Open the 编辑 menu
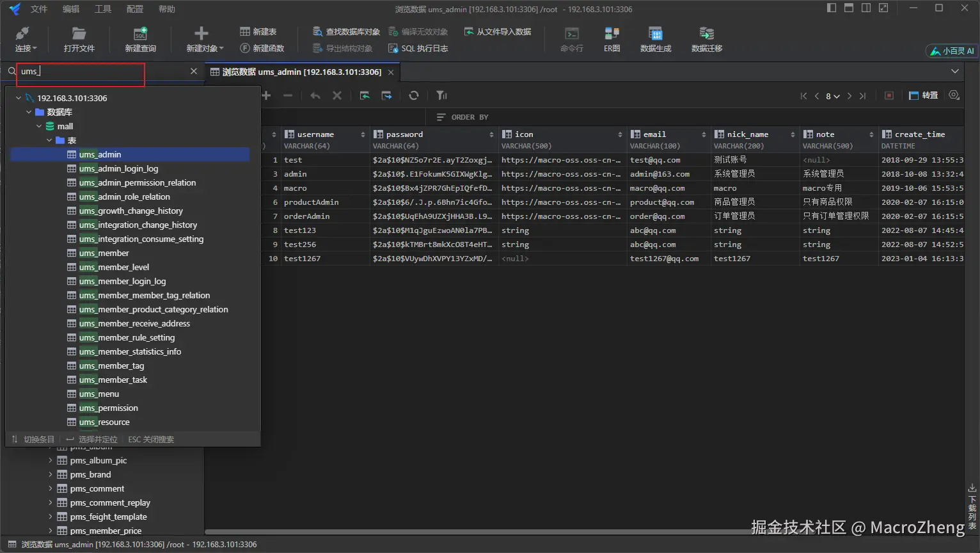This screenshot has width=980, height=553. coord(71,9)
